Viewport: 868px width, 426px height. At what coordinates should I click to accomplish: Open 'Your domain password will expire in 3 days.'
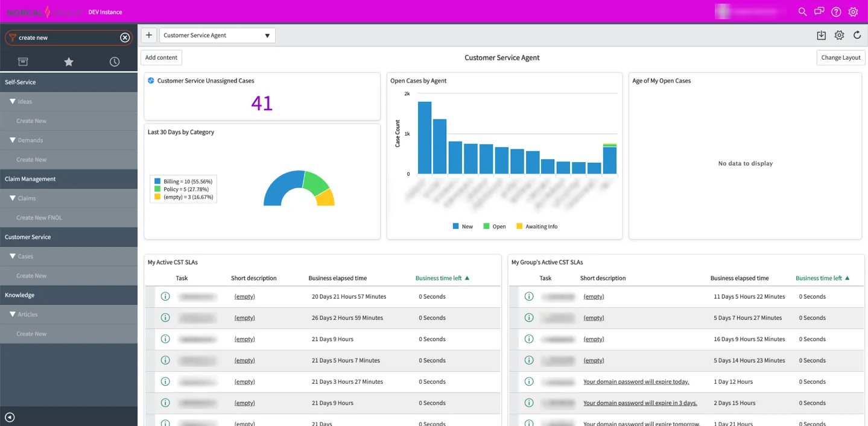pyautogui.click(x=640, y=403)
